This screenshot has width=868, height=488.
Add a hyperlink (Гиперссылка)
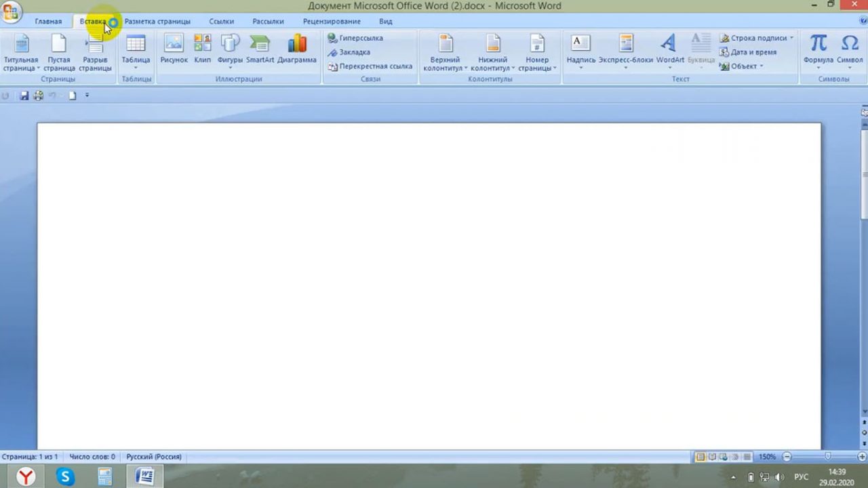point(355,38)
